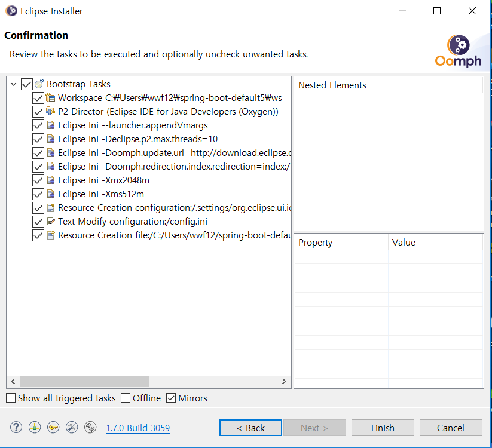Cancel the installer
492x448 pixels.
[451, 428]
